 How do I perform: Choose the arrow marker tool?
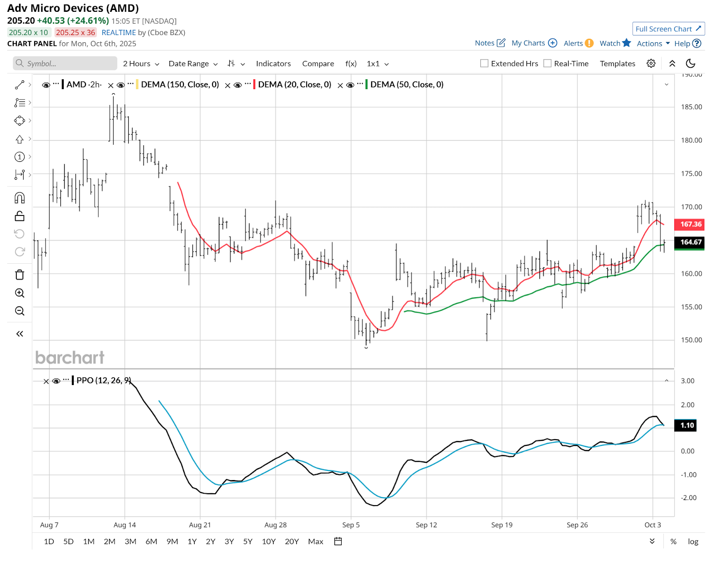(20, 139)
